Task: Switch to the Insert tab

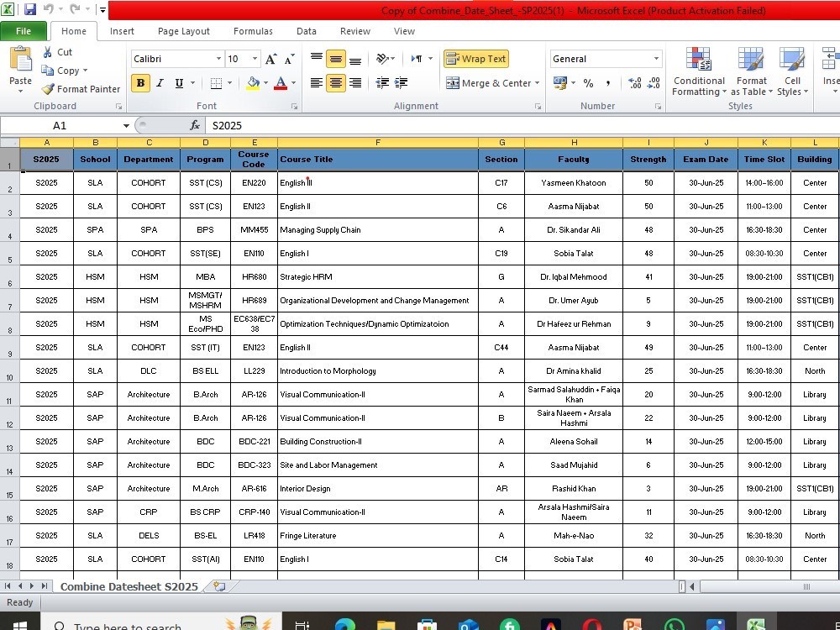Action: click(x=122, y=31)
